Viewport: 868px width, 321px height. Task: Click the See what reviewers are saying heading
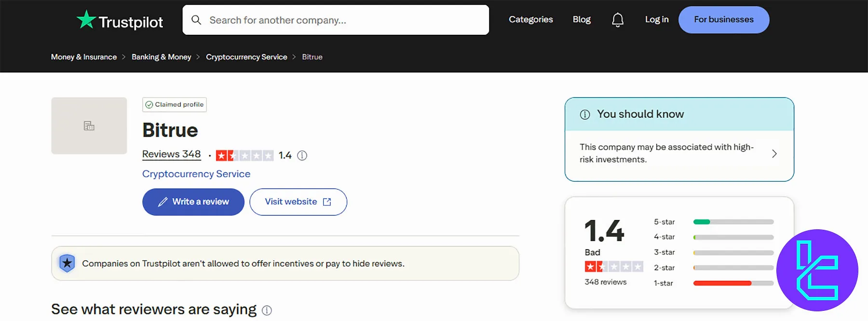[154, 309]
